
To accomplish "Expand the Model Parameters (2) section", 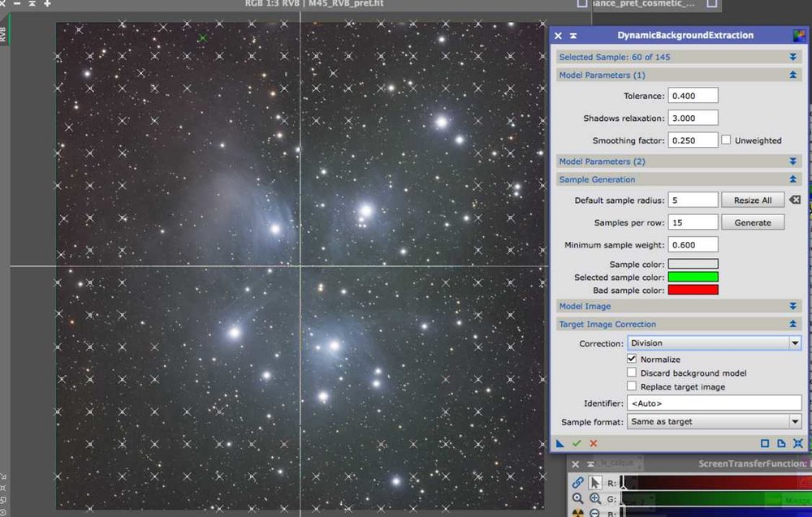I will pos(793,162).
